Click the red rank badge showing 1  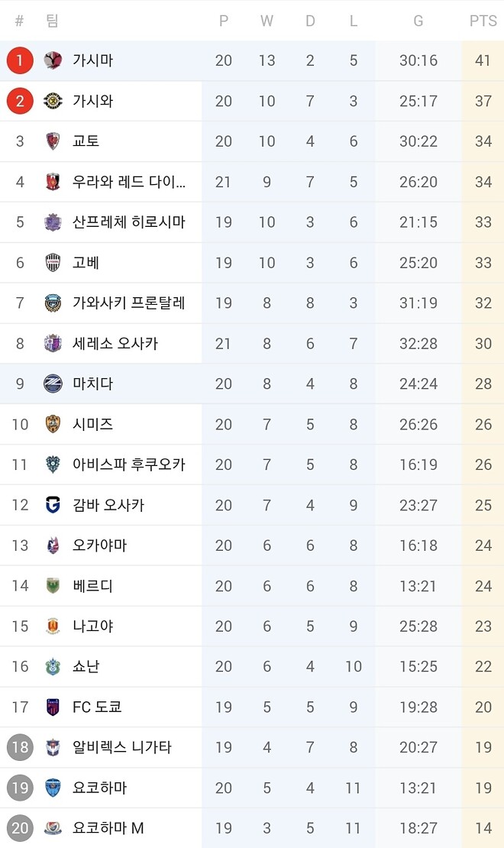coord(20,60)
